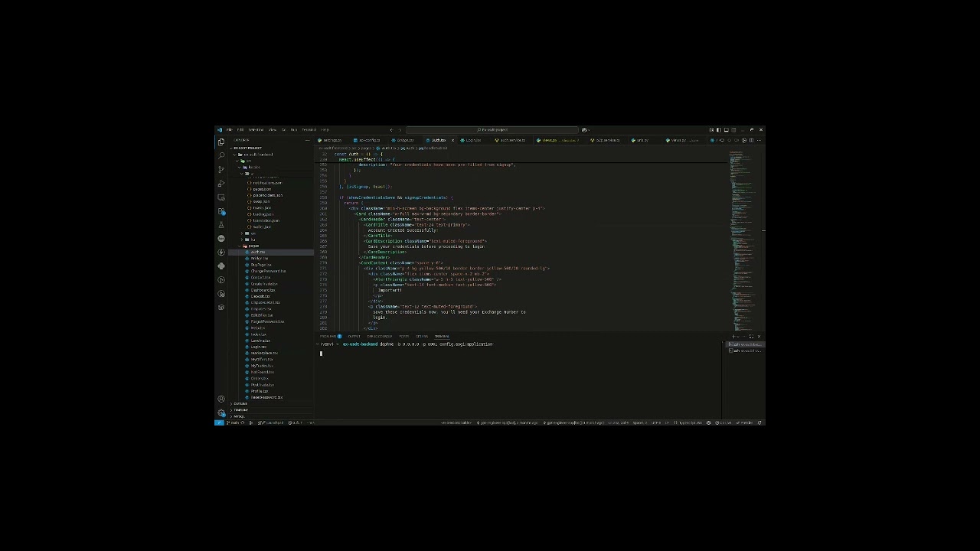
Task: Open the Manage gear icon
Action: point(221,413)
